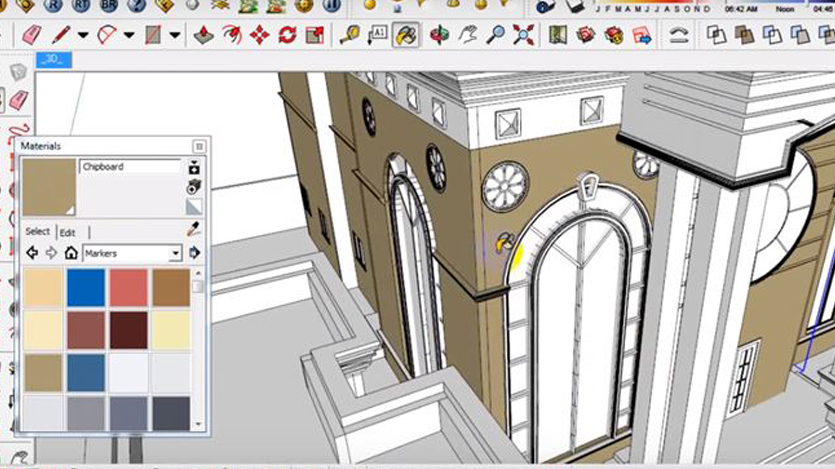Click the Subtract solid tool
This screenshot has width=835, height=469.
click(799, 35)
